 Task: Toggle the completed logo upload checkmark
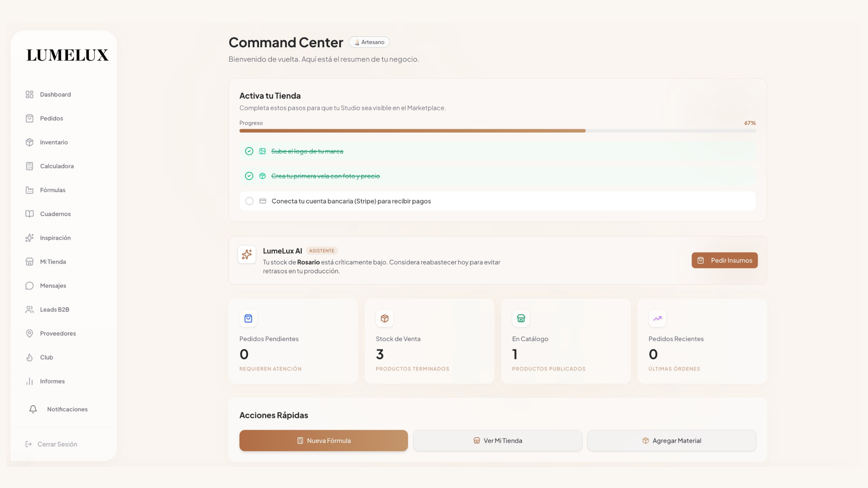(249, 151)
